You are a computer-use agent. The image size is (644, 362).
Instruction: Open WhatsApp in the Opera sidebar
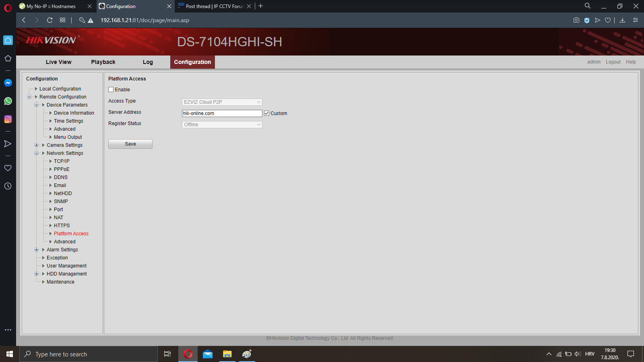[x=8, y=101]
